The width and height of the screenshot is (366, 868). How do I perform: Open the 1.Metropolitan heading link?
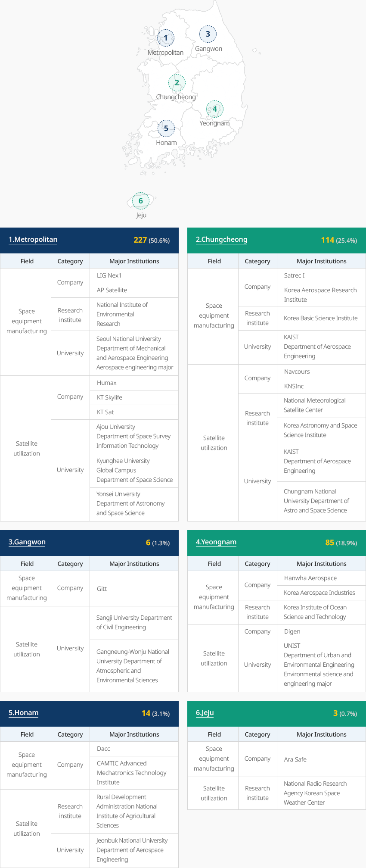coord(33,240)
